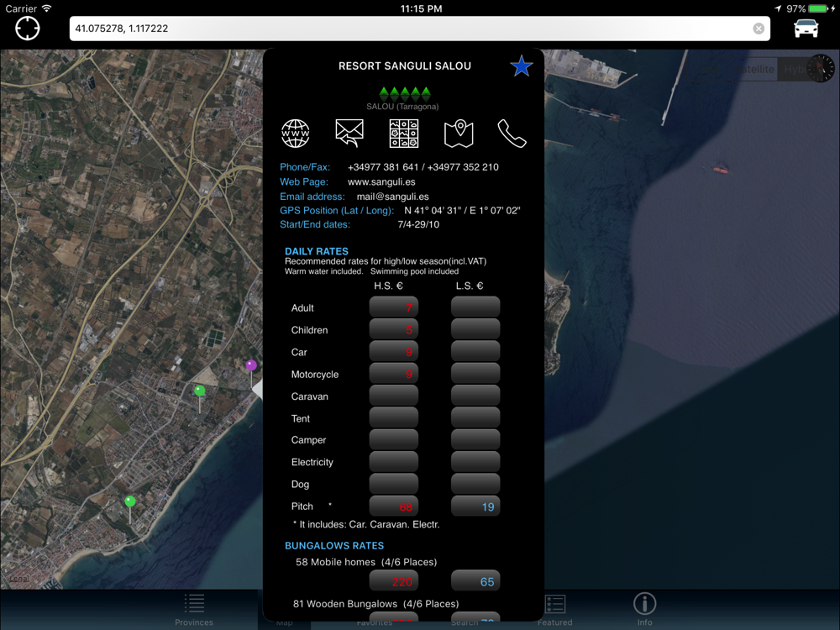Tap the battery status icon
This screenshot has height=630, width=840.
818,8
